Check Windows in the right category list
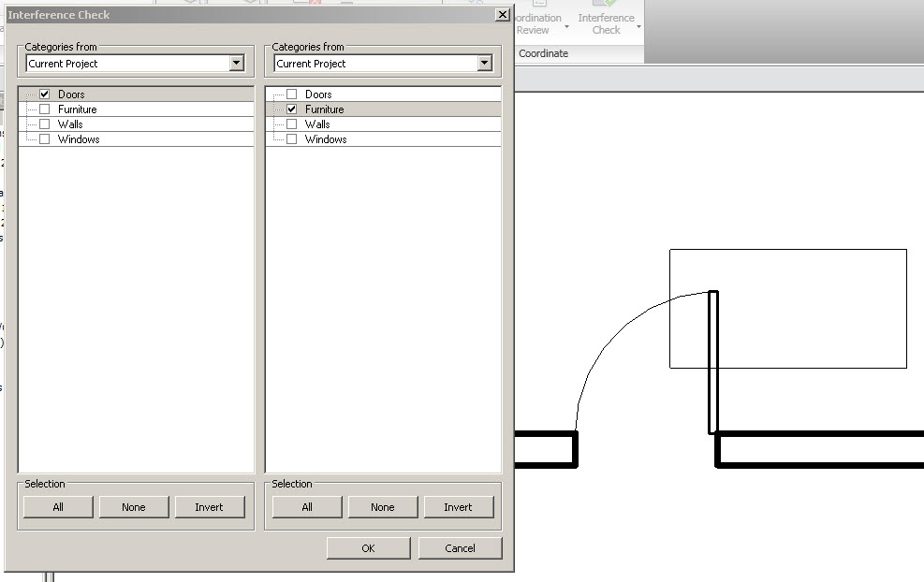 tap(292, 139)
